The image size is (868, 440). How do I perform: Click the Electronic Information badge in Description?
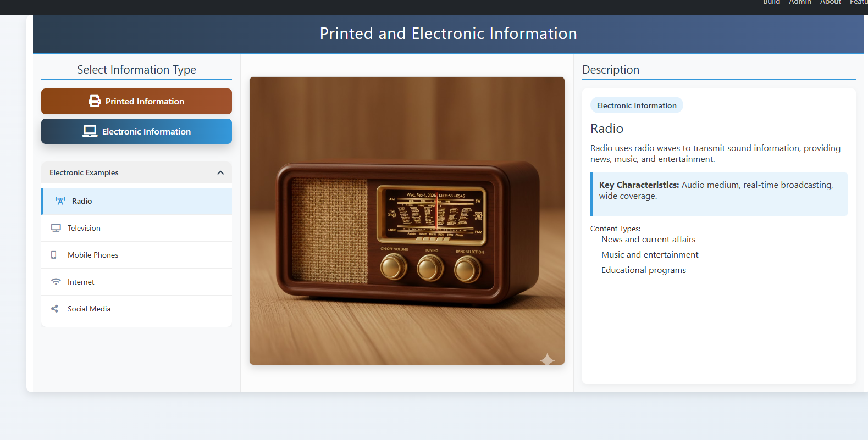tap(637, 105)
